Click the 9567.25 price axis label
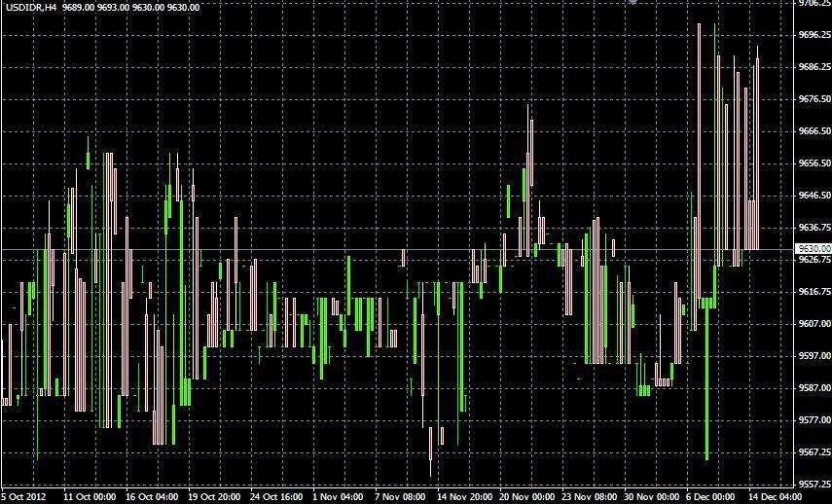Viewport: 832px width, 504px height. [x=814, y=452]
